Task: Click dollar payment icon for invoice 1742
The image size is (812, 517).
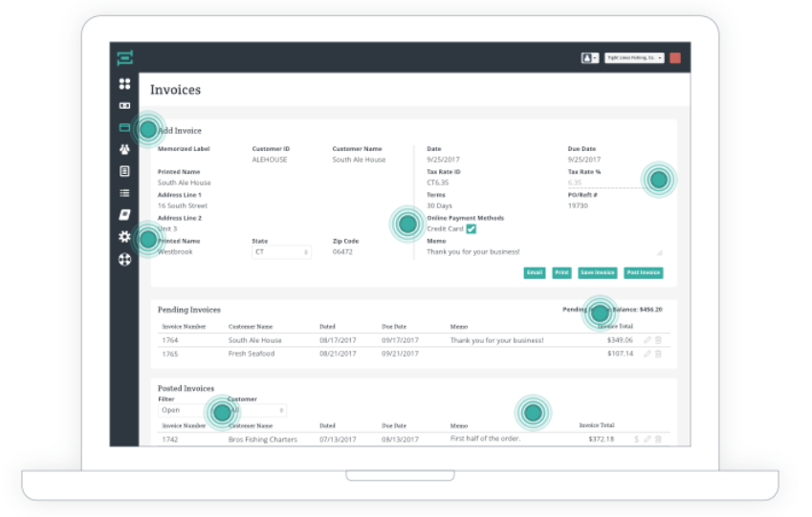Action: click(636, 440)
